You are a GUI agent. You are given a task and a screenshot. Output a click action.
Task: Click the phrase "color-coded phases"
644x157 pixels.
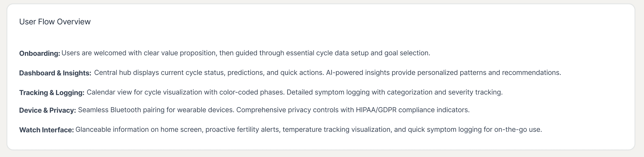click(251, 92)
